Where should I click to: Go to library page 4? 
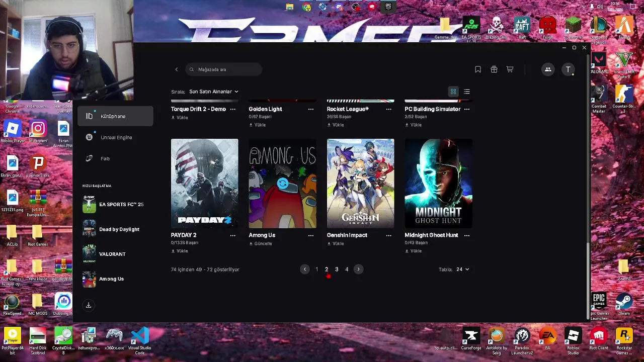(x=347, y=269)
